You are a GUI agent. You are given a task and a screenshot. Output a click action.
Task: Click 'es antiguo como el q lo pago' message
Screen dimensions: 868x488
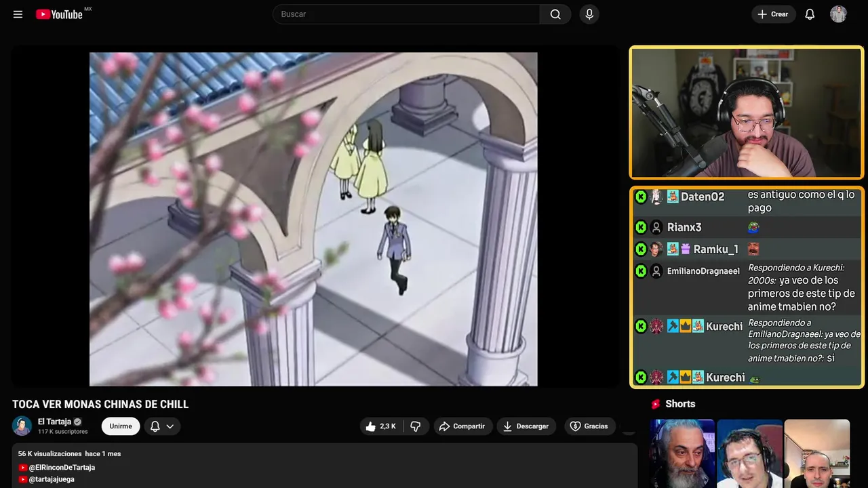801,201
